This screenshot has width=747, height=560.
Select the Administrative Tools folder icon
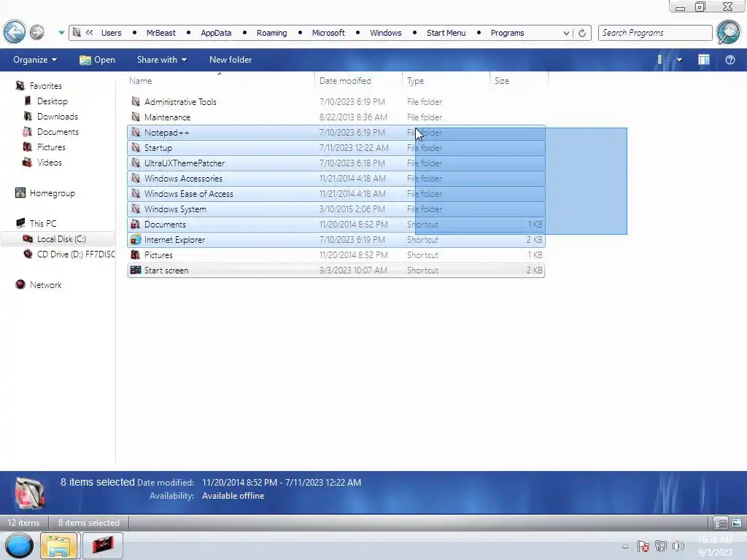point(136,101)
